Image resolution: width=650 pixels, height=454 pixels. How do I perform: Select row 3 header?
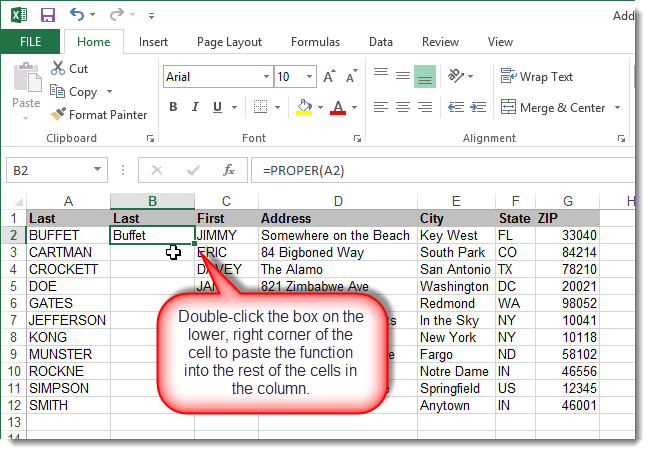(14, 252)
